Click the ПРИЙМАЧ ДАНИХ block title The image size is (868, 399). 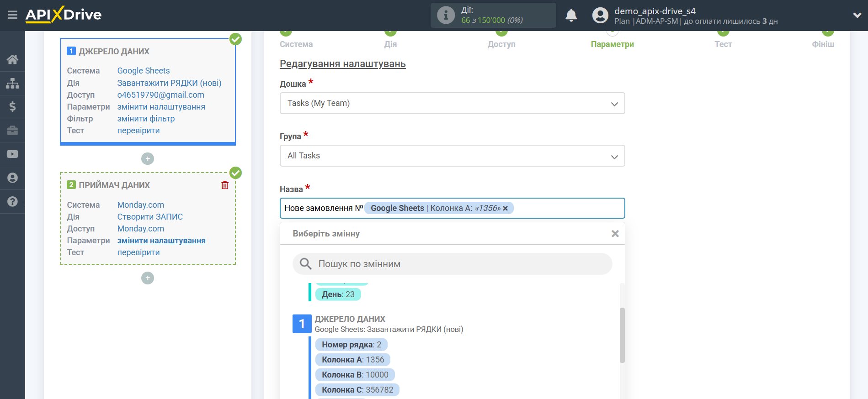[114, 185]
